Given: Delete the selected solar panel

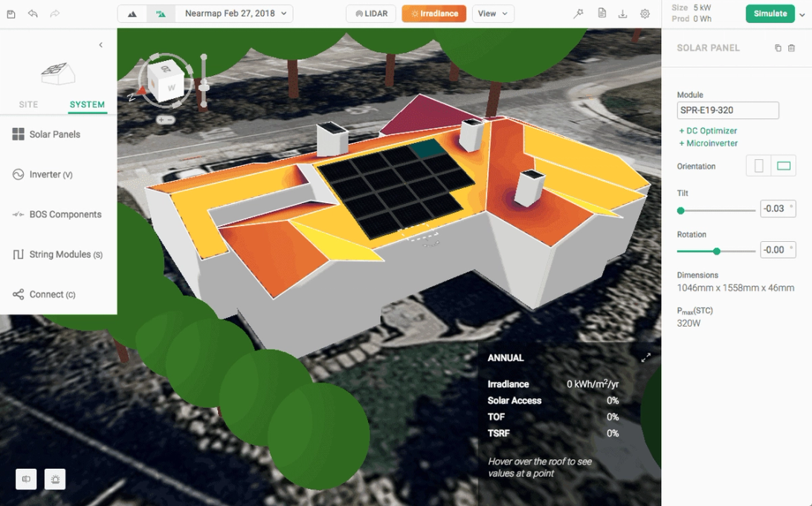Looking at the screenshot, I should pos(790,48).
